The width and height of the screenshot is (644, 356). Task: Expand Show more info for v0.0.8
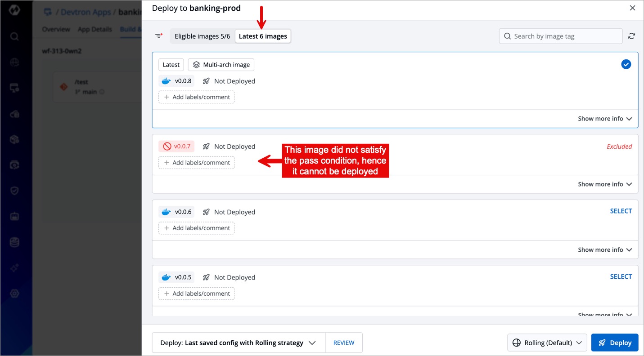coord(604,119)
